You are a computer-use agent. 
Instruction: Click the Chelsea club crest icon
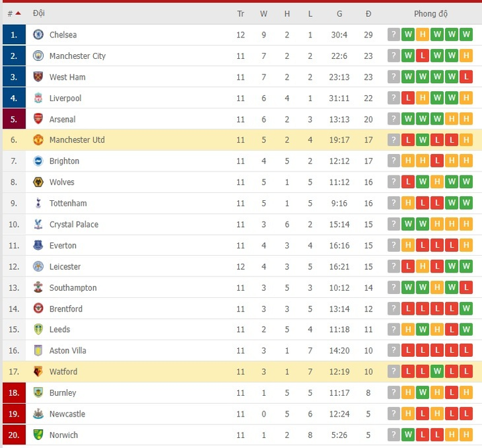click(x=38, y=35)
